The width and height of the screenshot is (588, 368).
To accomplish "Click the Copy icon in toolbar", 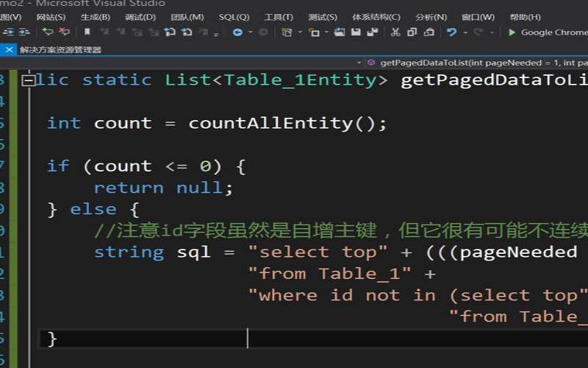I will [x=411, y=32].
